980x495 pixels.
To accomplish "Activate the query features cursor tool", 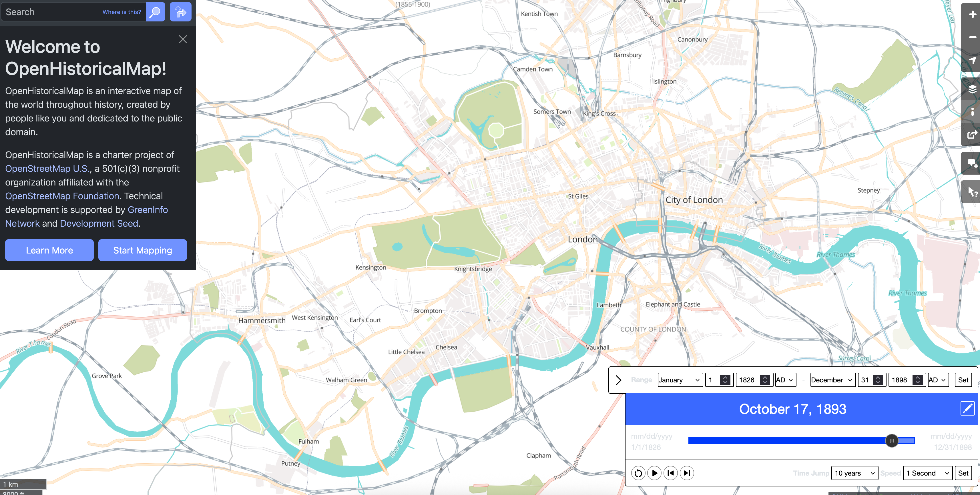I will point(972,192).
